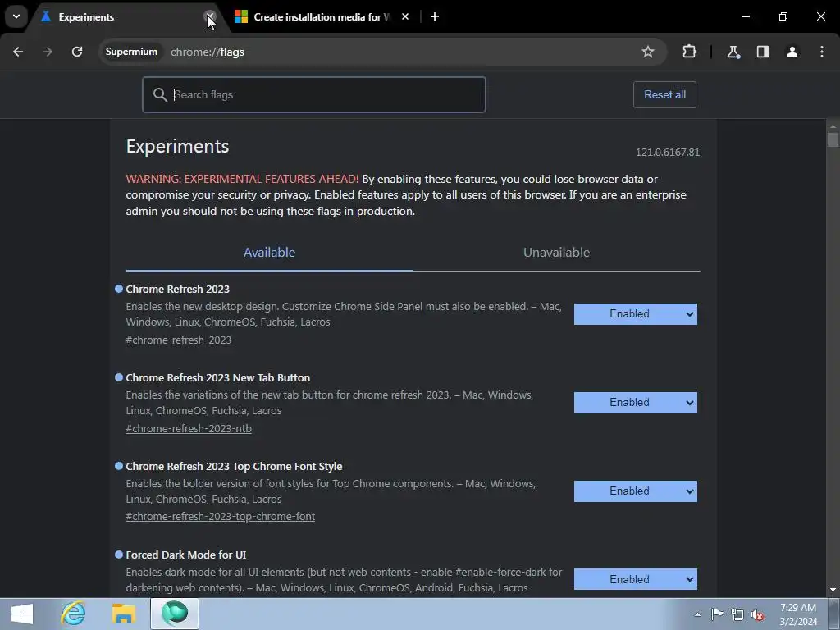Select the Unavailable tab
The image size is (840, 630).
556,253
